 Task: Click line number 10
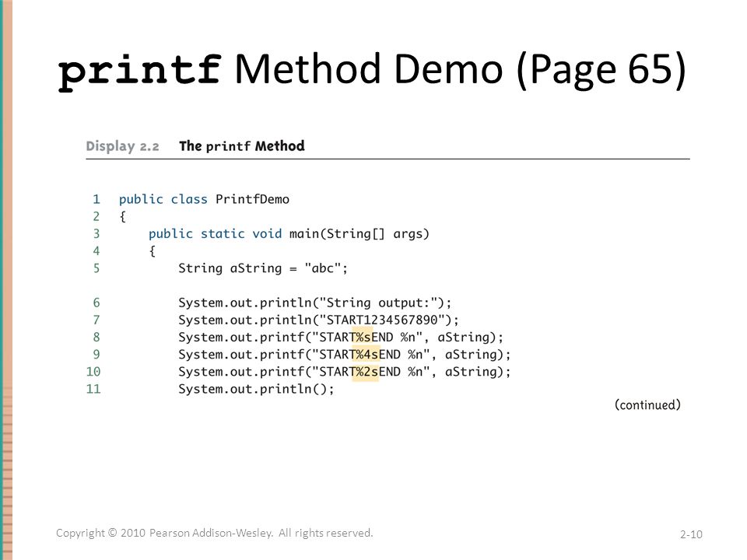tap(93, 372)
